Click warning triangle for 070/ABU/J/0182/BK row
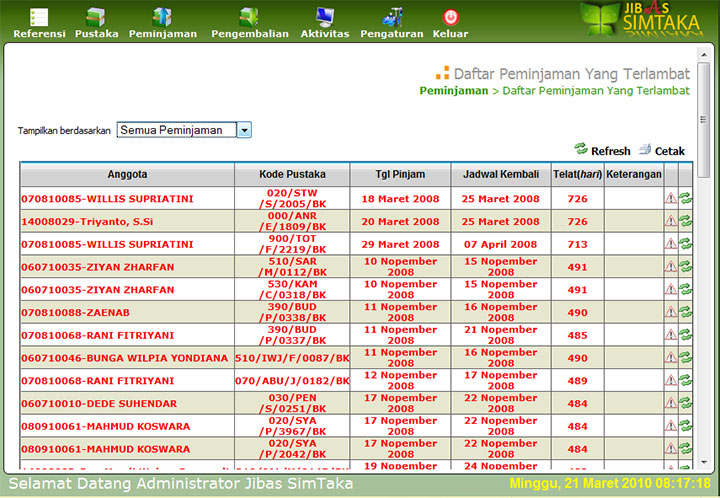720x498 pixels. point(671,380)
